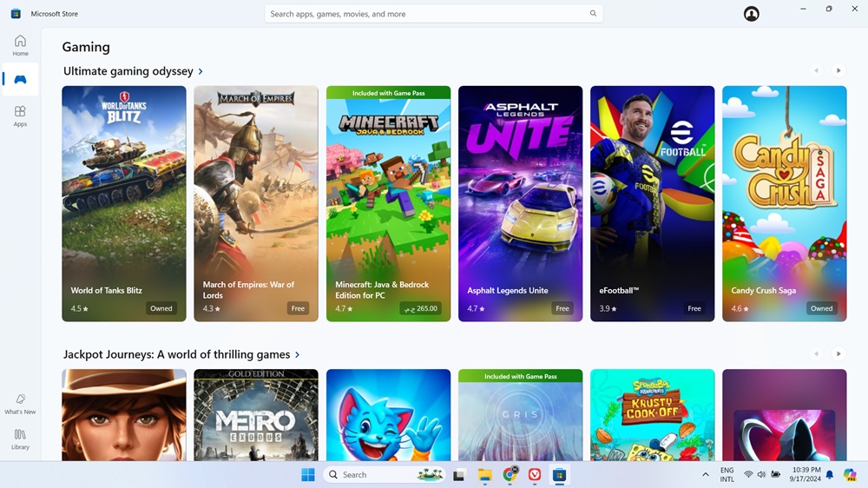Open Asphalt Legends Unite game card
The image size is (868, 488).
tap(520, 203)
